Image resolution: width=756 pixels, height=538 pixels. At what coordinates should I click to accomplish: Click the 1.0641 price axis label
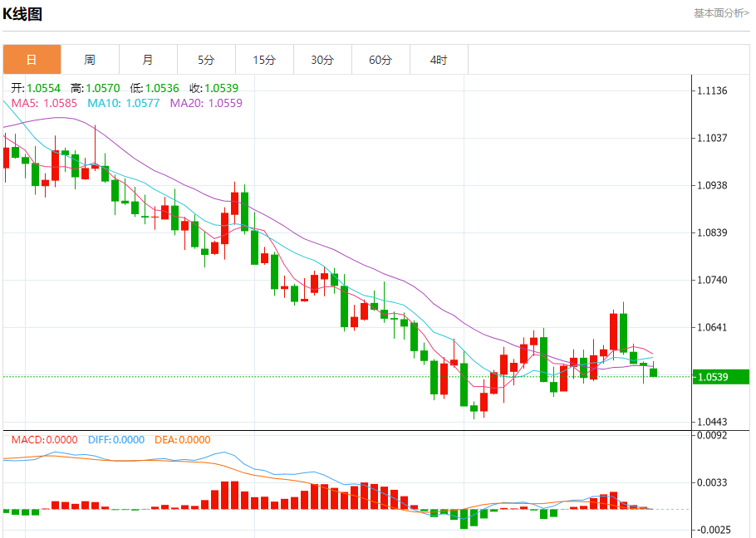[712, 327]
